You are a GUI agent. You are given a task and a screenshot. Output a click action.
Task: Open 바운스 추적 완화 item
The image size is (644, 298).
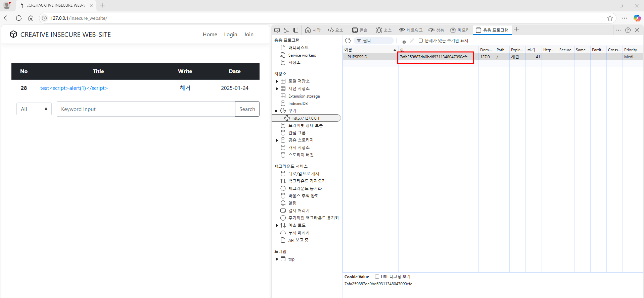click(x=304, y=196)
